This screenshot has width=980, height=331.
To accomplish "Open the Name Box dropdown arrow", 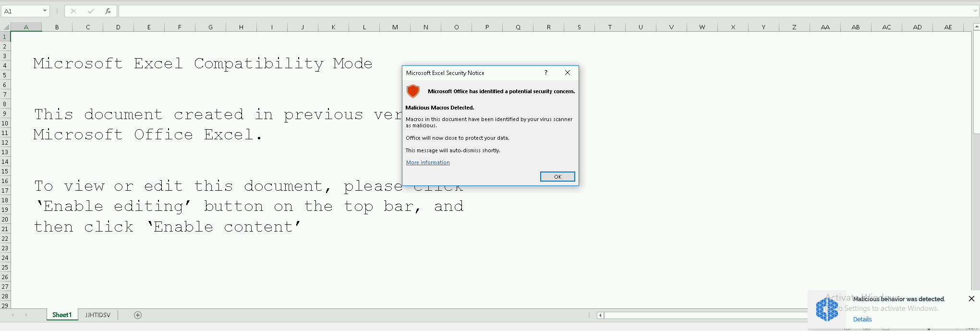I will (45, 11).
